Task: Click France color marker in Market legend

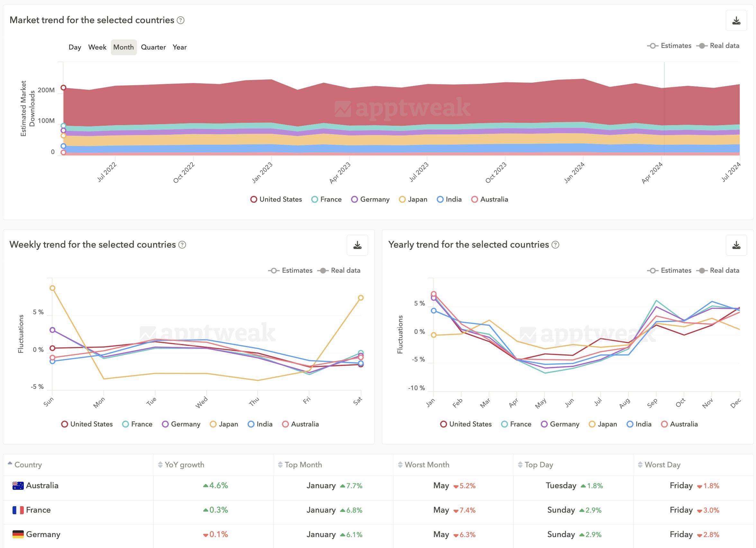Action: pyautogui.click(x=314, y=199)
